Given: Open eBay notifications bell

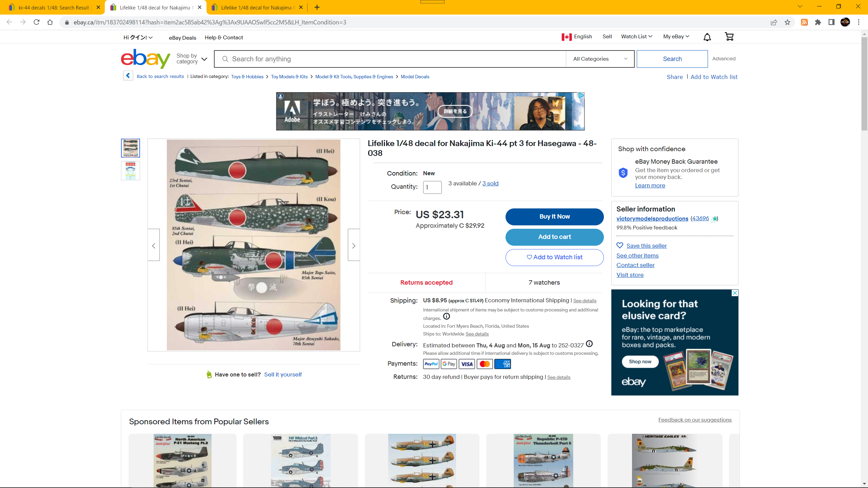Looking at the screenshot, I should point(707,37).
